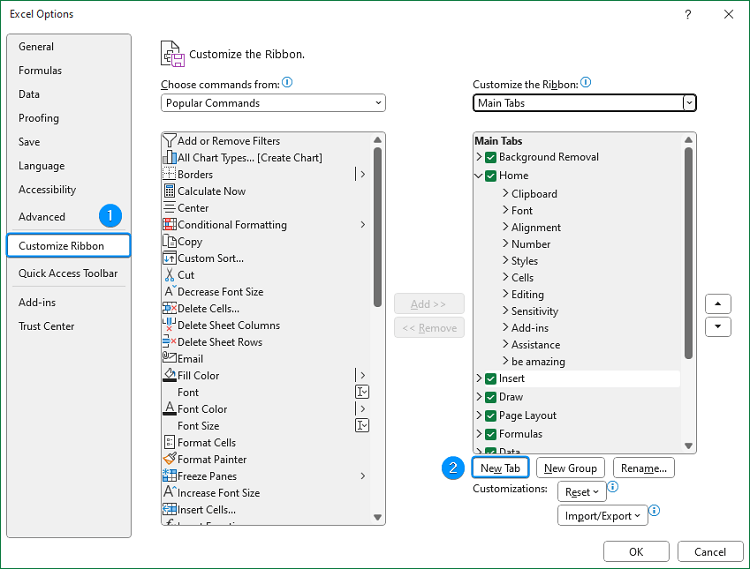
Task: Collapse the Home tab tree node
Action: 478,175
